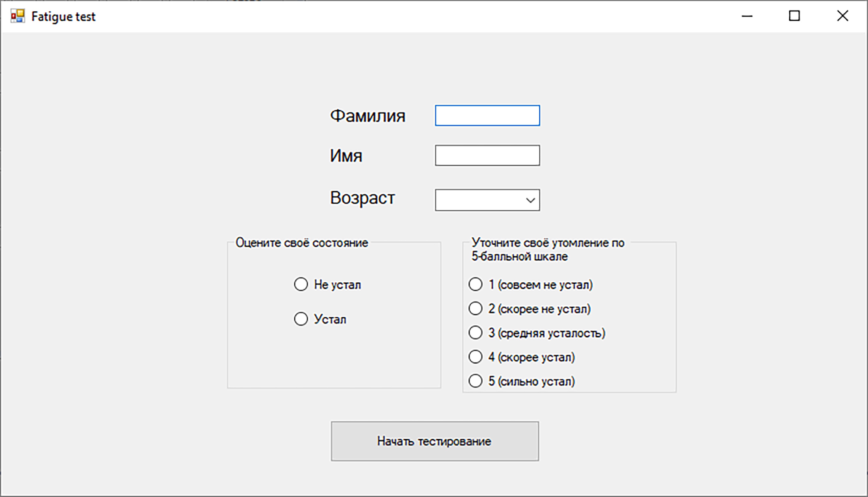This screenshot has width=868, height=497.
Task: Click the "Оцените своё состояние" group title
Action: 302,243
